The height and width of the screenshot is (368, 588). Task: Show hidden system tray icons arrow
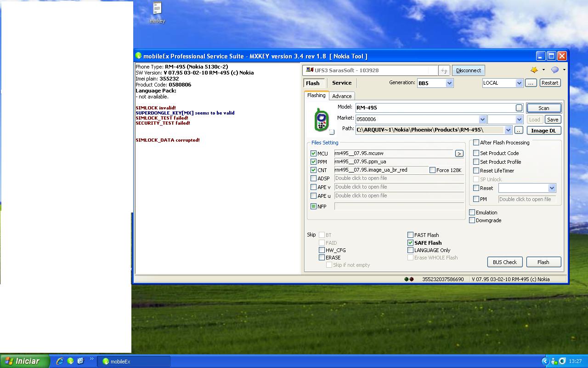(x=545, y=361)
